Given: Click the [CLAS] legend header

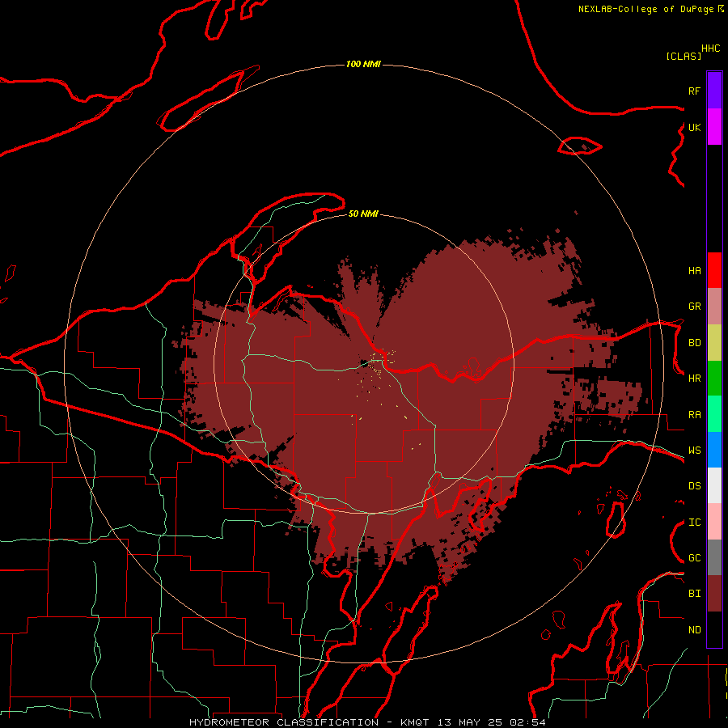Looking at the screenshot, I should tap(683, 56).
